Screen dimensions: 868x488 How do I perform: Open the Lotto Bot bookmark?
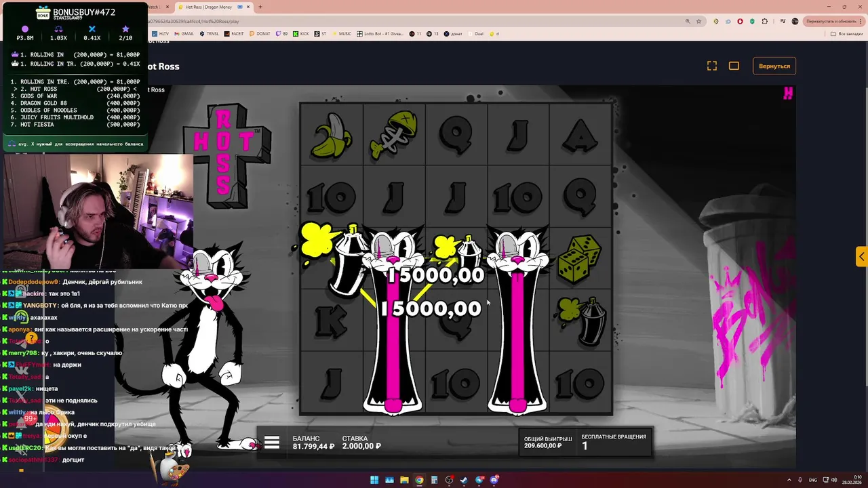click(x=381, y=33)
